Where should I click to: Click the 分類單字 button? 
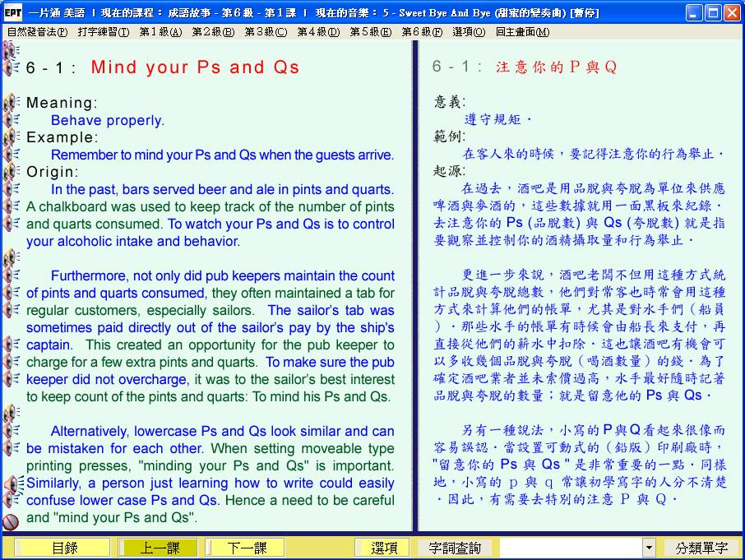[x=701, y=548]
